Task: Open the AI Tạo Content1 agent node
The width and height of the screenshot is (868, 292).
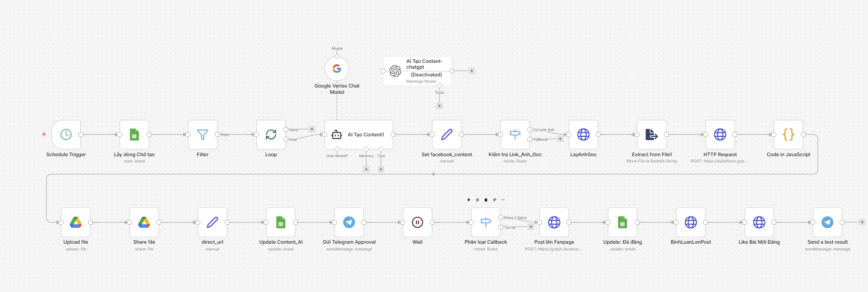Action: tap(359, 134)
